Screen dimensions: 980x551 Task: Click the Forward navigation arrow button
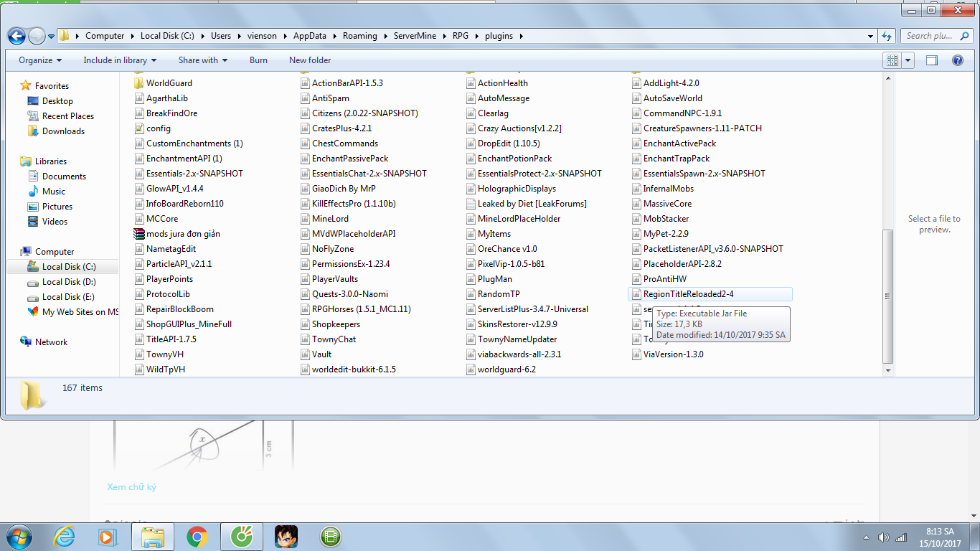(x=37, y=35)
